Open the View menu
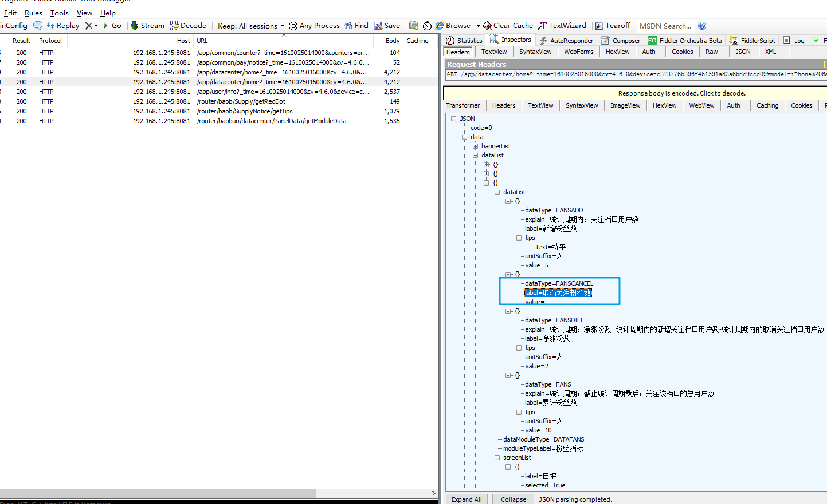Viewport: 827px width, 504px height. coord(84,13)
